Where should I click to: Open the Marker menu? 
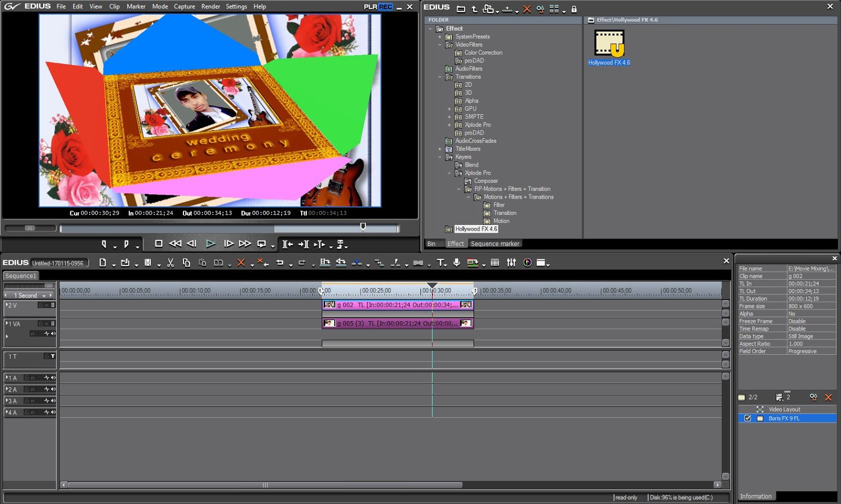pos(136,6)
